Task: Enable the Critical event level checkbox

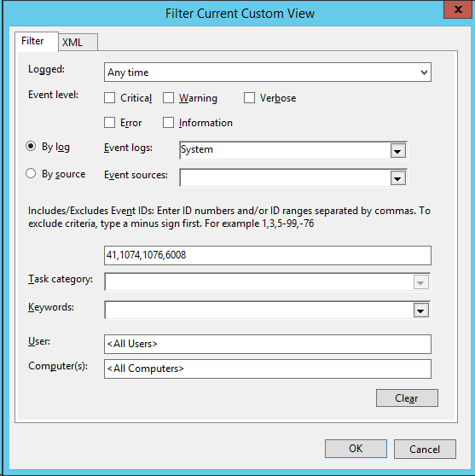Action: click(x=109, y=98)
